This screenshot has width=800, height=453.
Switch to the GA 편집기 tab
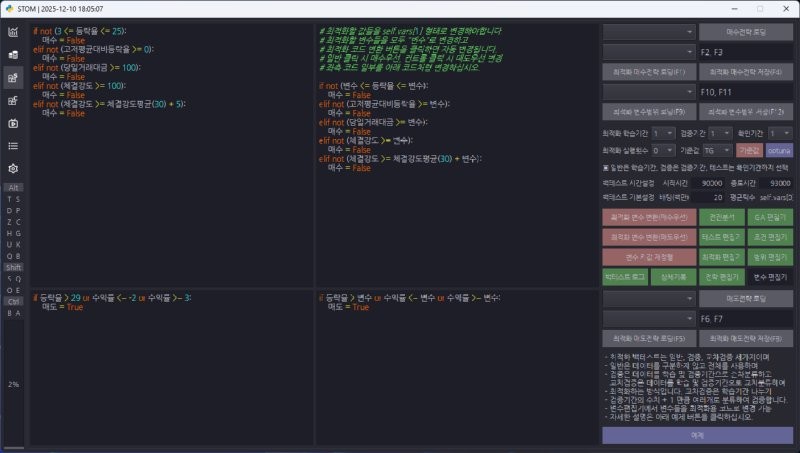[x=769, y=216]
